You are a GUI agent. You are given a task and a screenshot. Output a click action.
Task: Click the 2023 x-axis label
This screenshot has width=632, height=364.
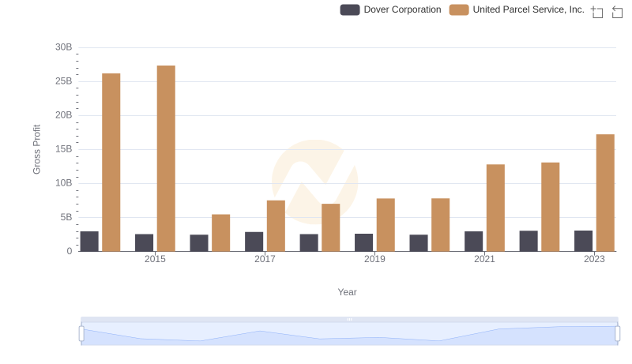pyautogui.click(x=594, y=259)
